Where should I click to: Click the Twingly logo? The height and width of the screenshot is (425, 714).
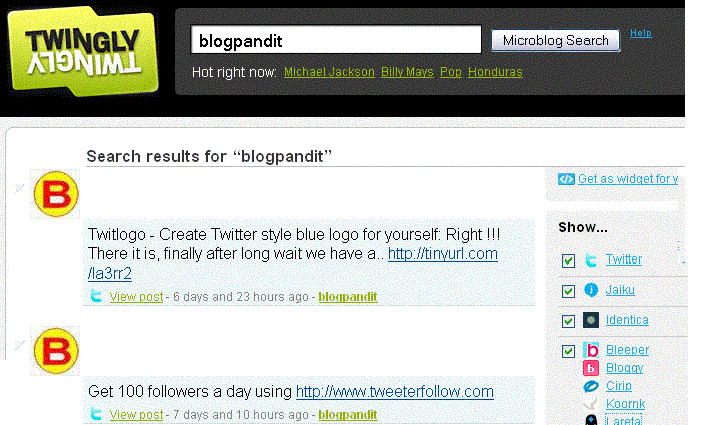[x=83, y=51]
